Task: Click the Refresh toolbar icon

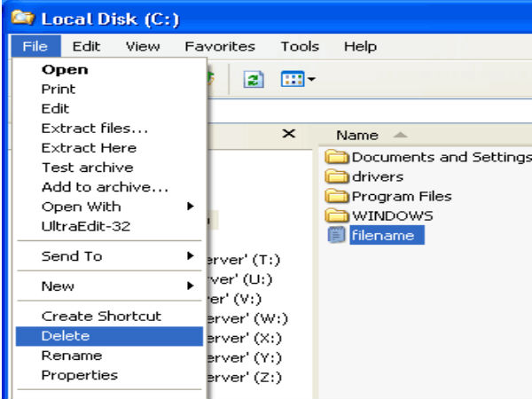Action: click(x=252, y=81)
